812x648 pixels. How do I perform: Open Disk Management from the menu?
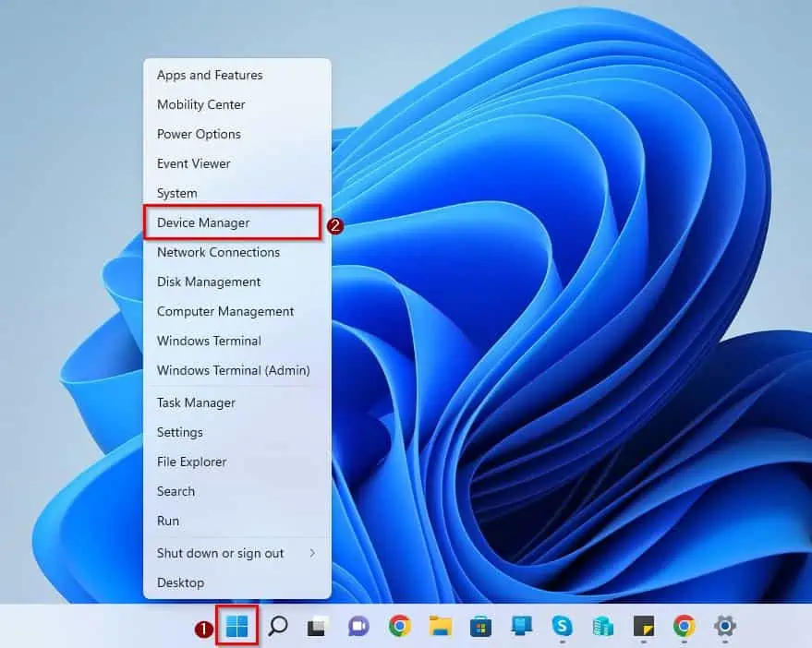point(237,282)
